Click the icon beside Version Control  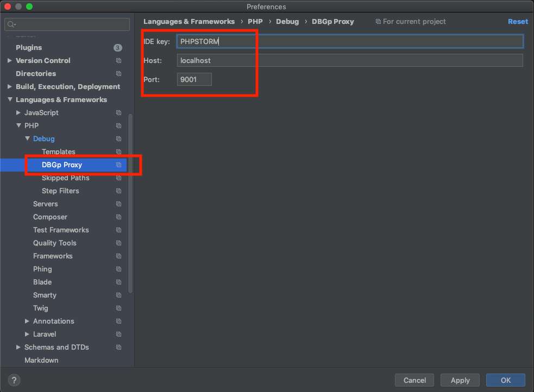(118, 60)
